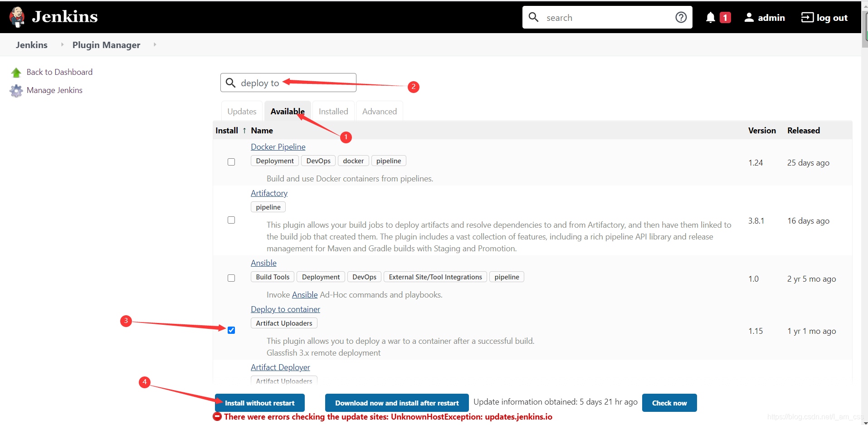Switch to the Updates tab

click(242, 112)
